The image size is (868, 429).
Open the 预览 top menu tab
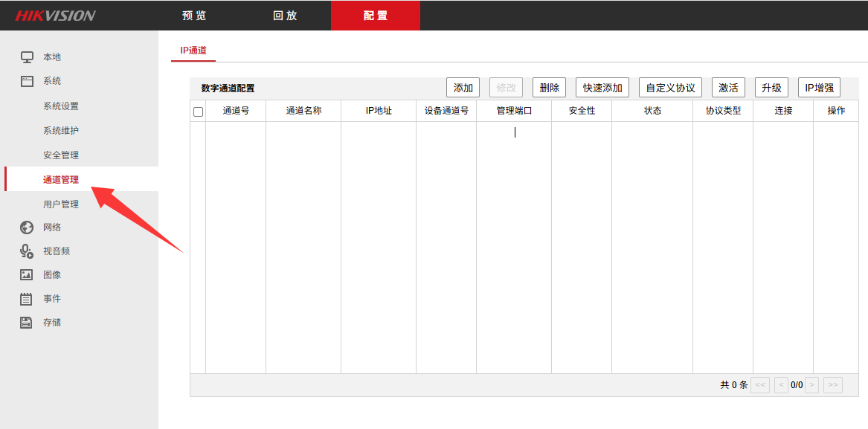pos(194,16)
